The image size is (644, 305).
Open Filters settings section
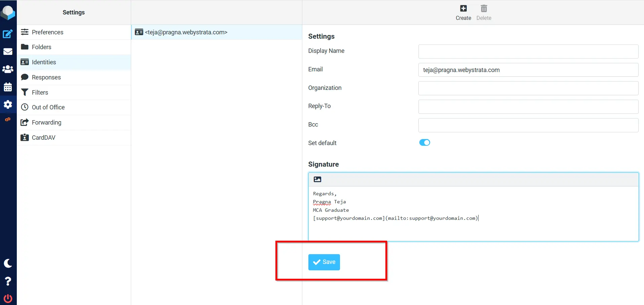[x=74, y=93]
